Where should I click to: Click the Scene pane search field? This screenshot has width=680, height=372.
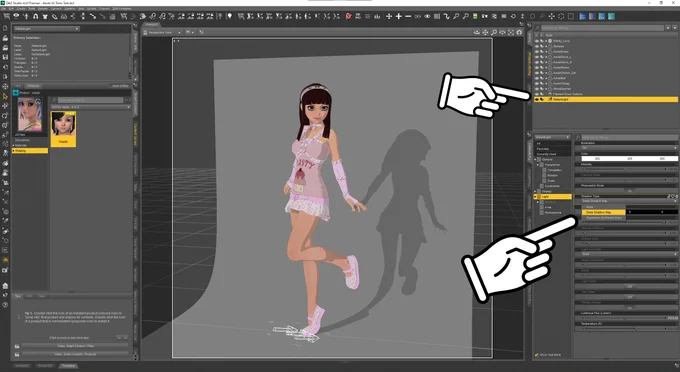603,28
